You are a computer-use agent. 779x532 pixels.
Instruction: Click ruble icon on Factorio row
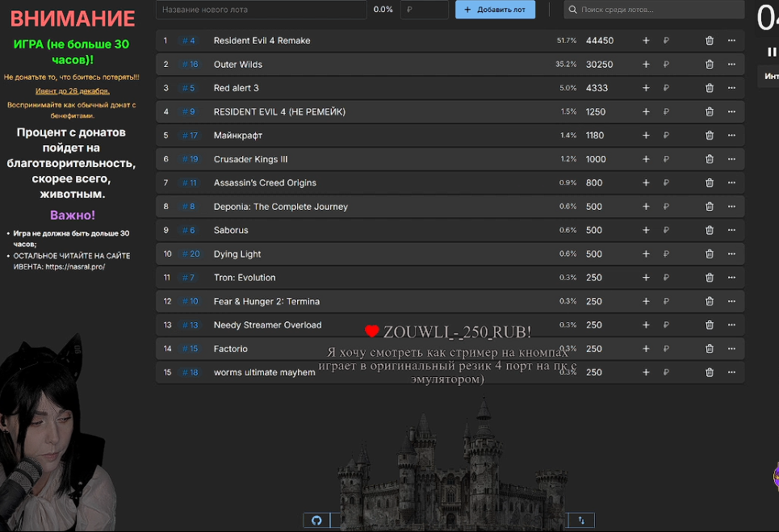pyautogui.click(x=666, y=349)
